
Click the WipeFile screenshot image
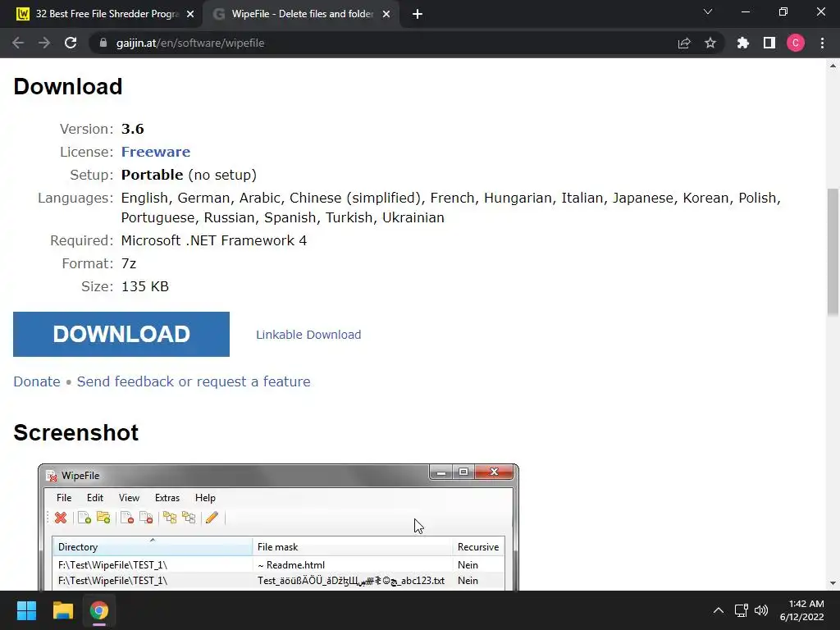(279, 527)
